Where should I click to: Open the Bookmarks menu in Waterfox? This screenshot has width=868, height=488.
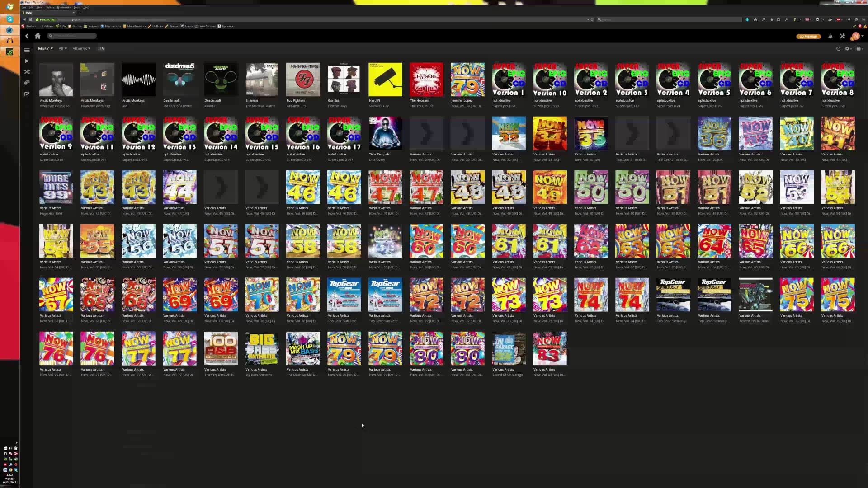(x=64, y=7)
